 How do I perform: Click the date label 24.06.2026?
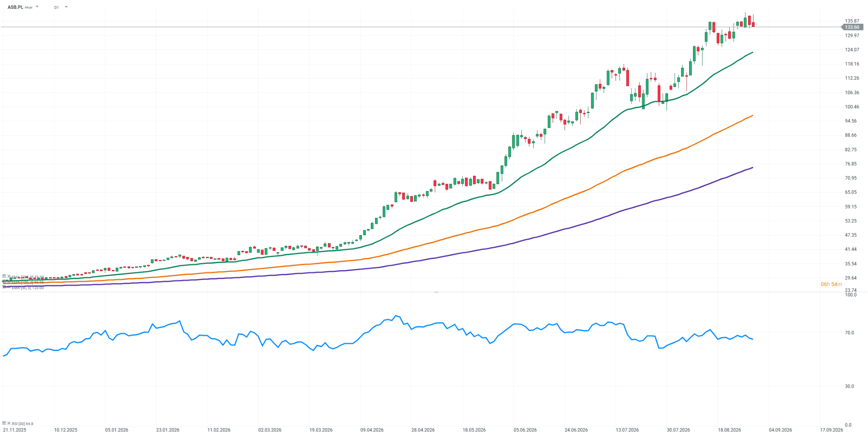576,430
